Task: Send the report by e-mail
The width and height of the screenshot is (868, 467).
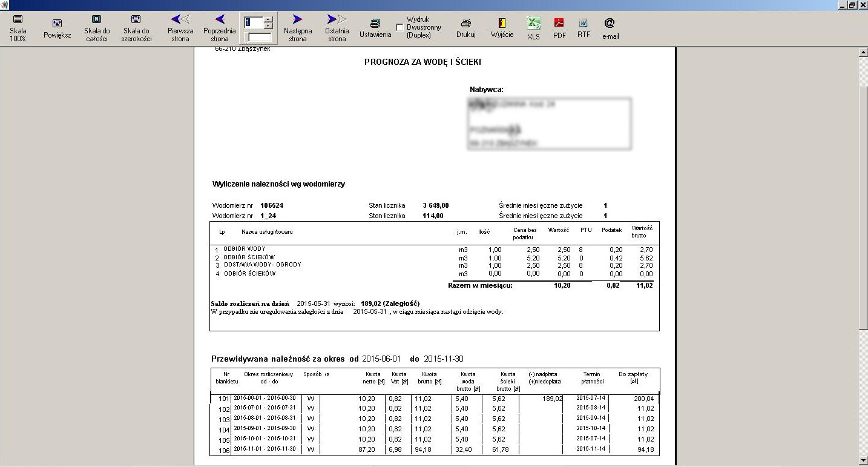Action: tap(610, 28)
